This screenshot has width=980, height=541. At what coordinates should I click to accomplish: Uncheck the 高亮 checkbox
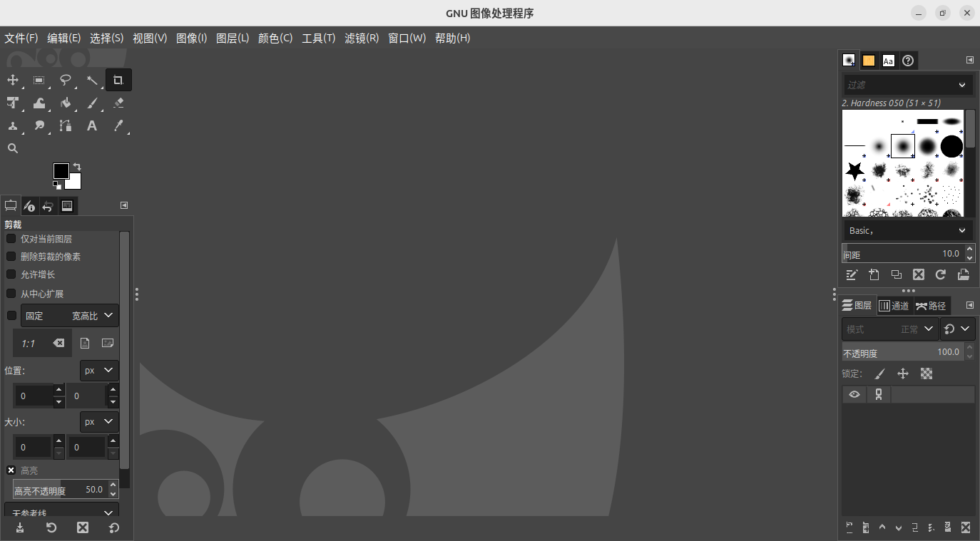(x=11, y=470)
